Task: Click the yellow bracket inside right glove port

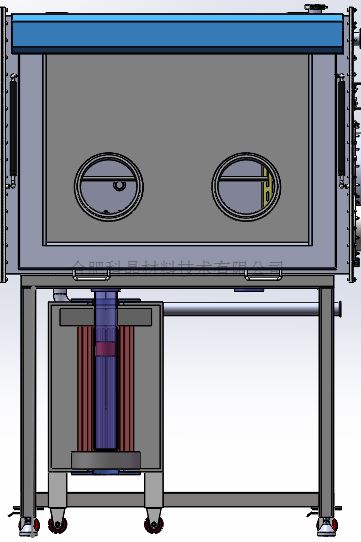Action: [x=268, y=187]
